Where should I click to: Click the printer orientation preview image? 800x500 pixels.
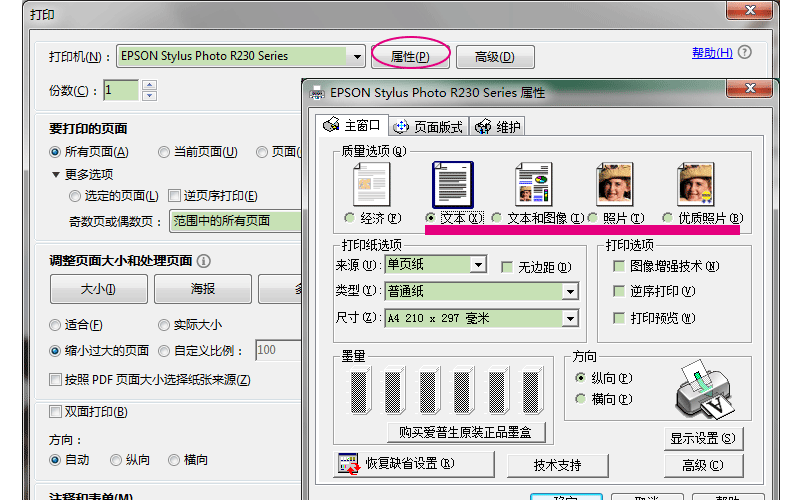tap(706, 389)
